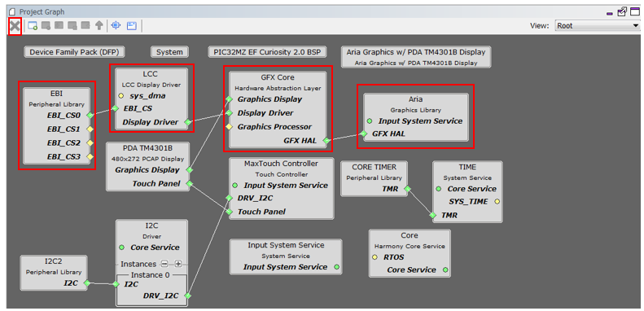This screenshot has width=644, height=311.
Task: Click the remove component X toolbar icon
Action: (x=15, y=26)
